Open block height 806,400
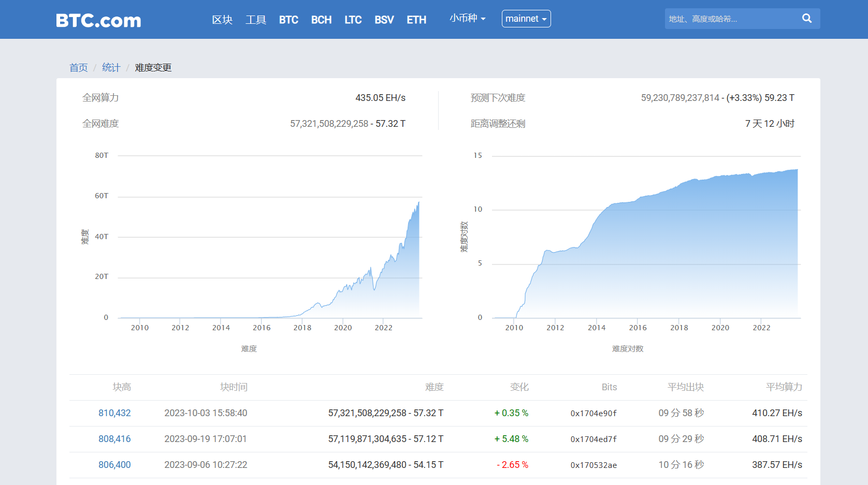This screenshot has width=868, height=485. [114, 465]
